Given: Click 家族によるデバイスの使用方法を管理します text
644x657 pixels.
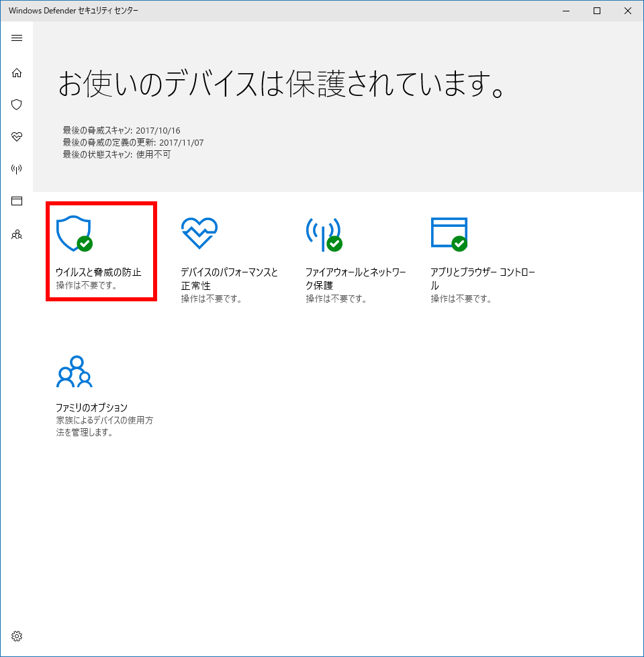Looking at the screenshot, I should [x=105, y=426].
